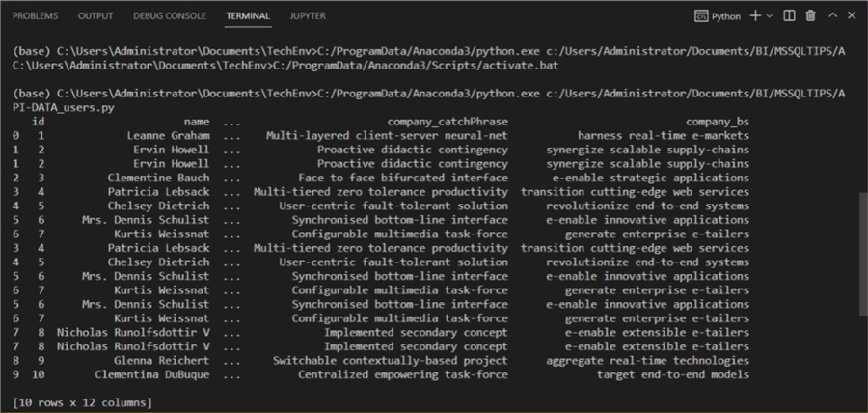The image size is (868, 413).
Task: Open the OUTPUT panel tab
Action: (x=95, y=16)
